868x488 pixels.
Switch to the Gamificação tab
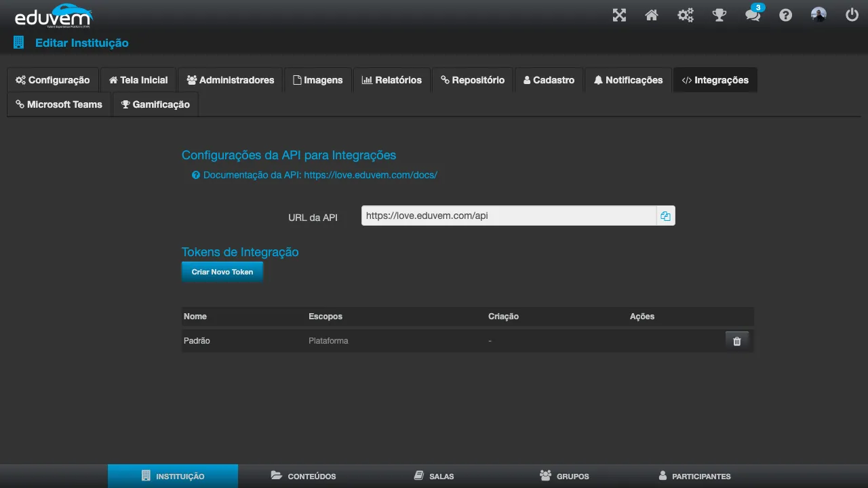coord(156,104)
